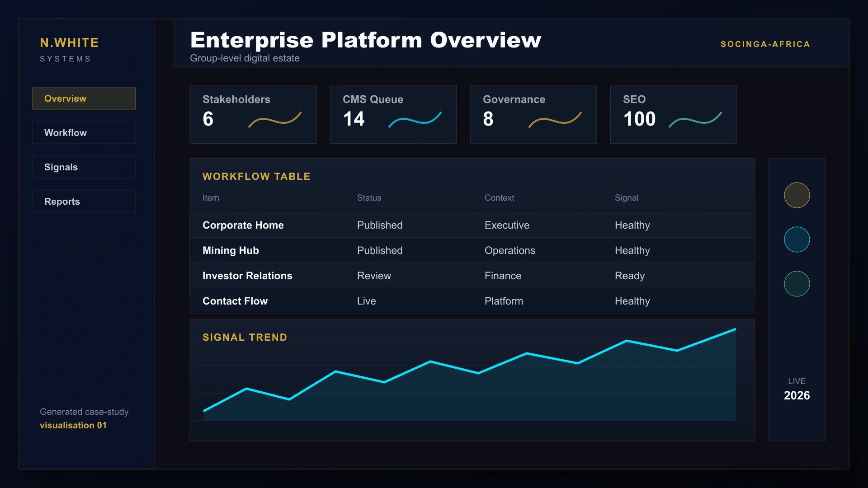The width and height of the screenshot is (868, 488).
Task: Click the SOCINGA-AFRICA label
Action: point(765,44)
